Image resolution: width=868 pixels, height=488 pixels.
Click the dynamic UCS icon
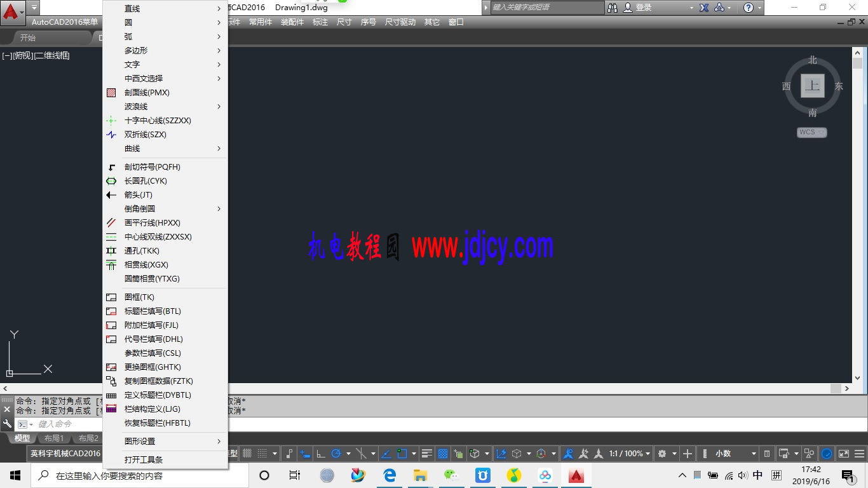(501, 453)
